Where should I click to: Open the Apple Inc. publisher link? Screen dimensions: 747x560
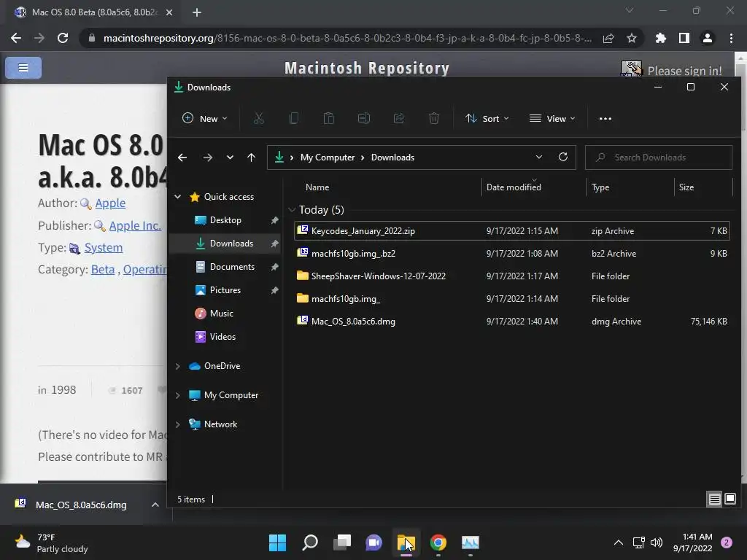pos(135,225)
